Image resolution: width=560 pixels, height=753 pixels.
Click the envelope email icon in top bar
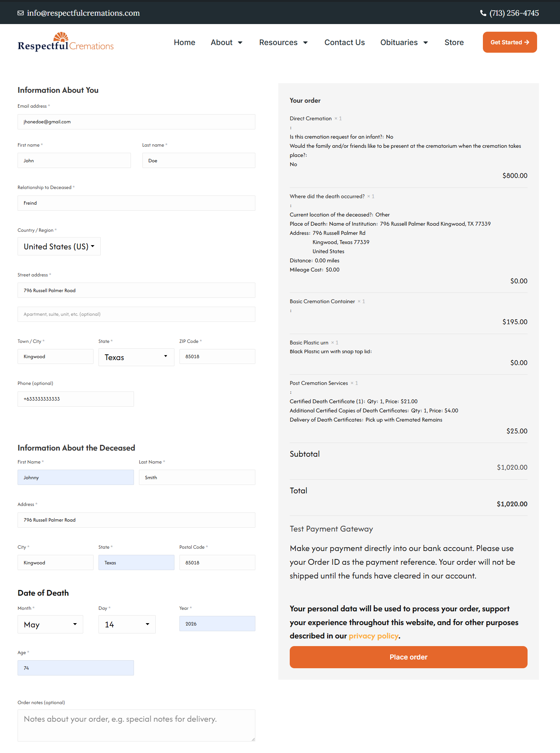21,13
